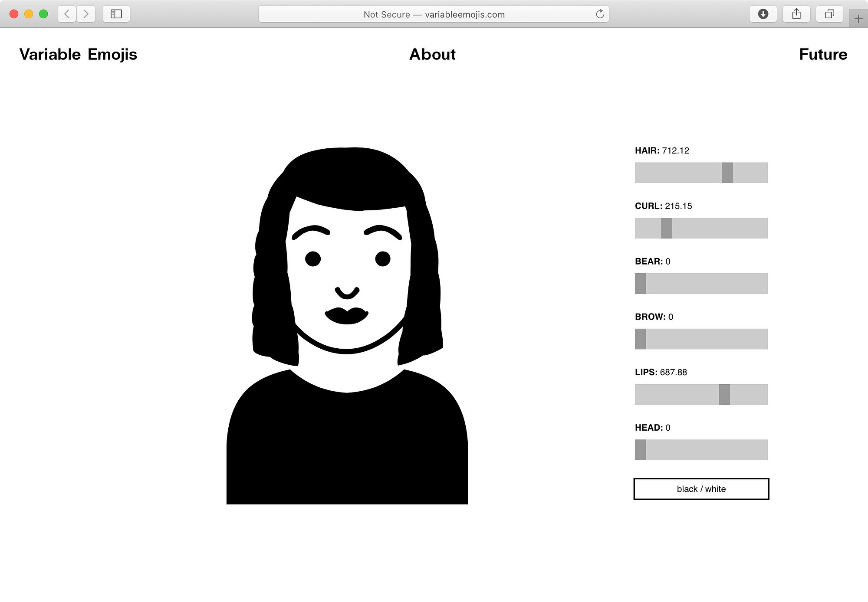The height and width of the screenshot is (602, 868).
Task: Click the HAIR: 712.12 label
Action: pos(662,150)
